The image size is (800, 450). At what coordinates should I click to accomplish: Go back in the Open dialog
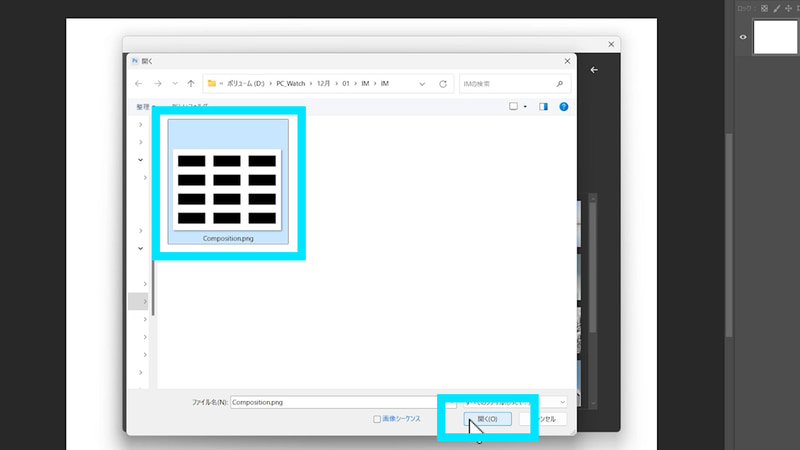click(x=139, y=84)
